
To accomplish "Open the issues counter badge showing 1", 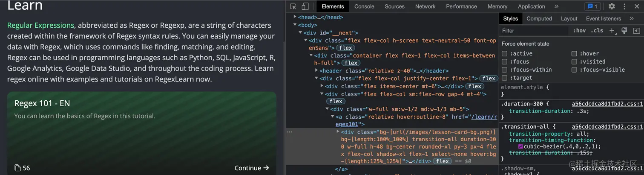I will tap(592, 6).
